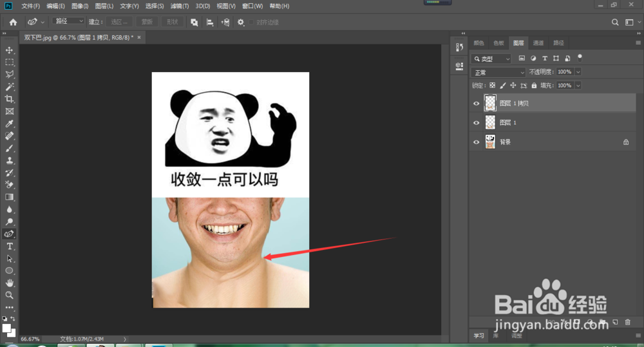Open the Layers panel flyout menu
644x347 pixels.
(x=638, y=42)
